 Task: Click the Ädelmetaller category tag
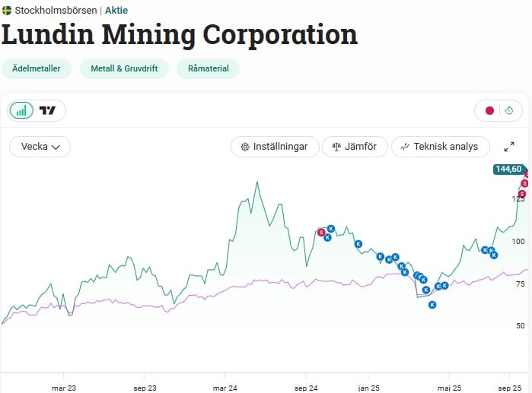[37, 68]
